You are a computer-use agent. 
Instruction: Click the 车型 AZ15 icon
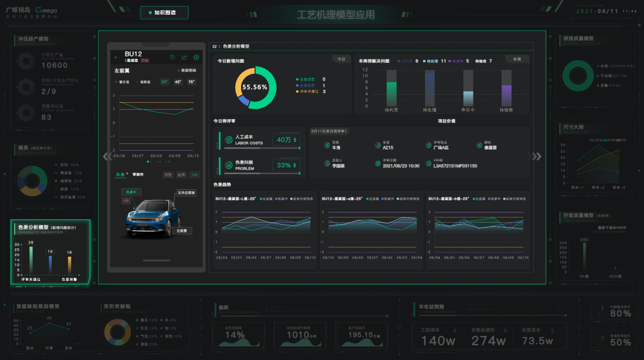(x=378, y=146)
